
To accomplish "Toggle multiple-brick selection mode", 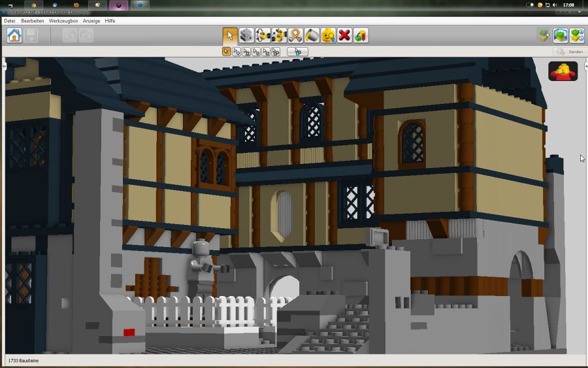I will tap(237, 52).
